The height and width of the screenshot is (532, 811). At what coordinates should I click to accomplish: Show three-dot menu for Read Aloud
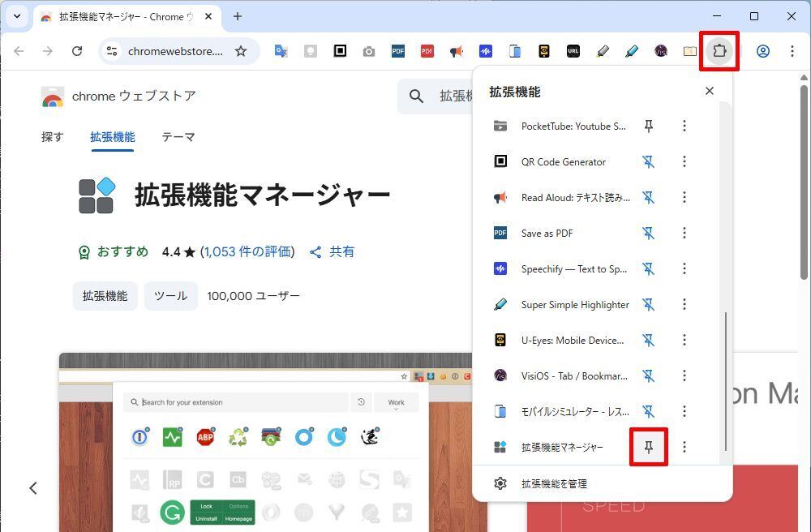[x=684, y=198]
